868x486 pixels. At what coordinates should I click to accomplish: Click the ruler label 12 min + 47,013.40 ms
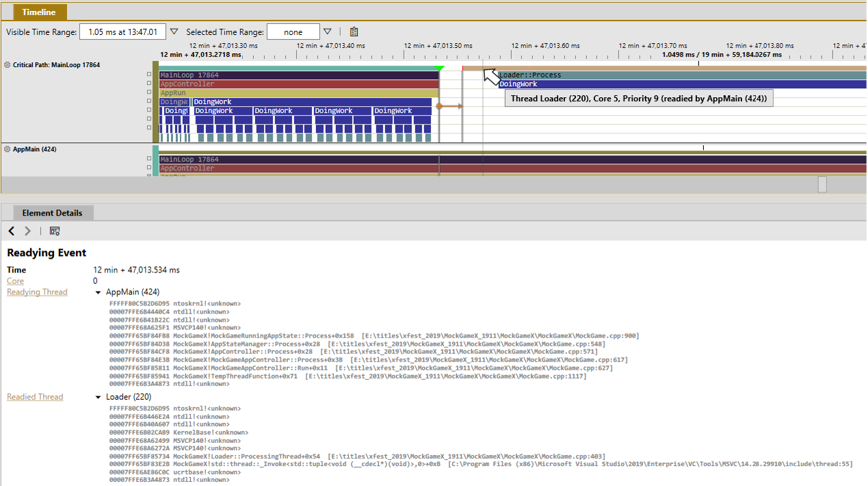click(330, 46)
